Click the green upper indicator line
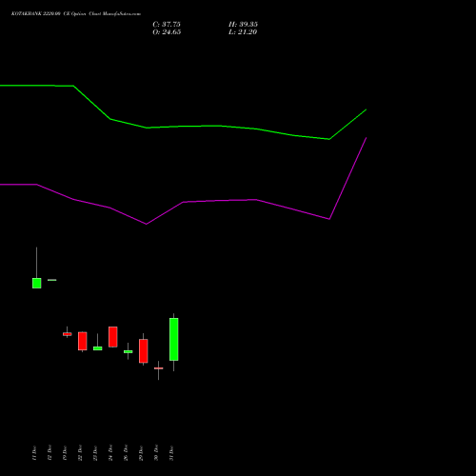 (x=184, y=127)
